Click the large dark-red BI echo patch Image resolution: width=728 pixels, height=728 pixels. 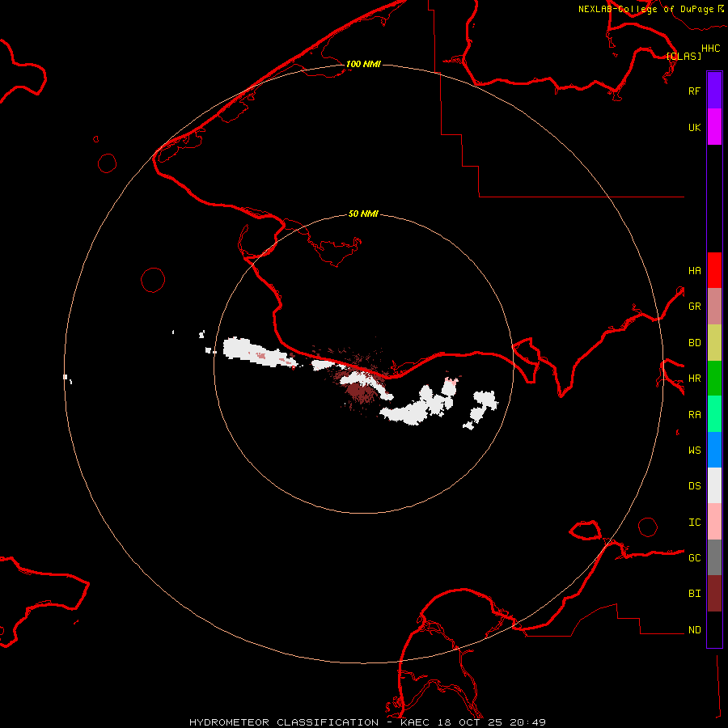tap(362, 392)
